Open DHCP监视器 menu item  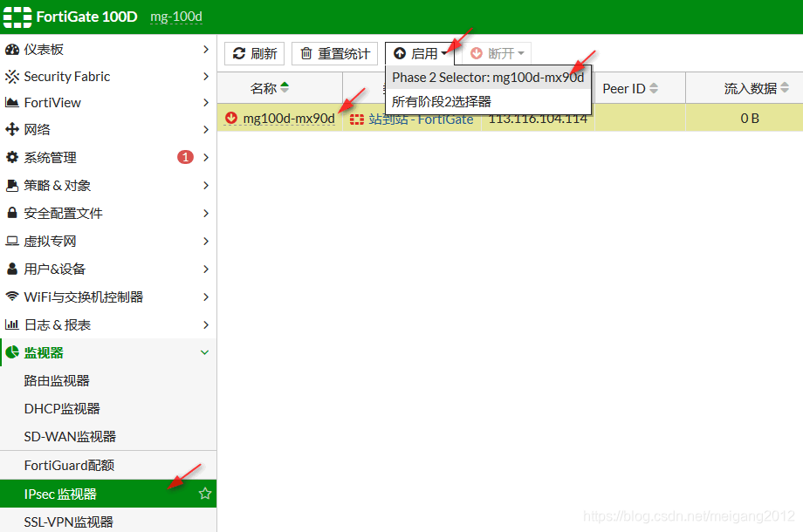(x=108, y=408)
